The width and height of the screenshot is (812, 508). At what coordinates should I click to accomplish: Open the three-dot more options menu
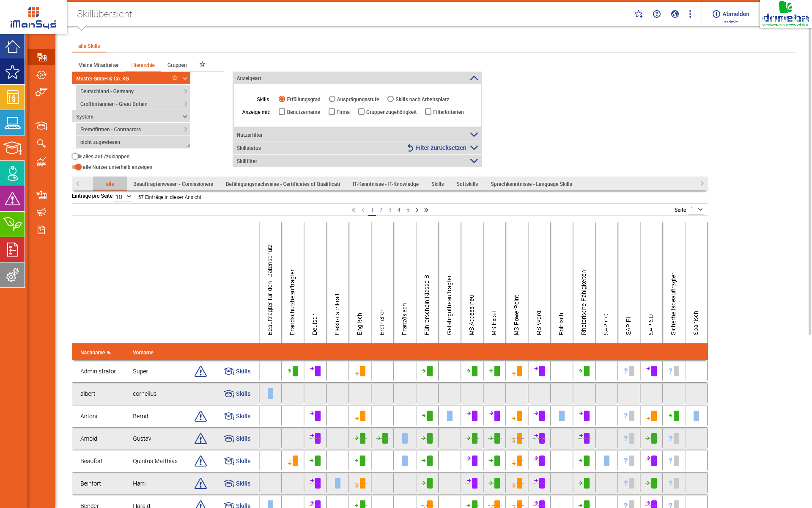(x=690, y=14)
